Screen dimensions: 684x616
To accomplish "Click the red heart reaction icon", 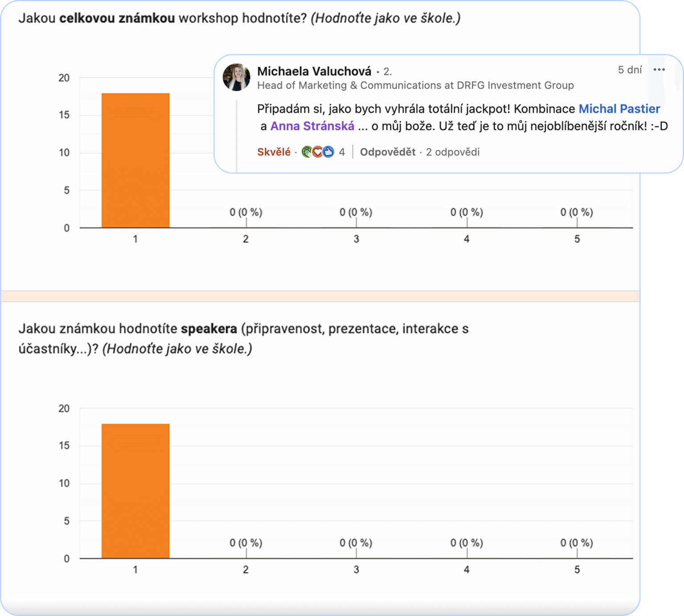I will click(317, 152).
